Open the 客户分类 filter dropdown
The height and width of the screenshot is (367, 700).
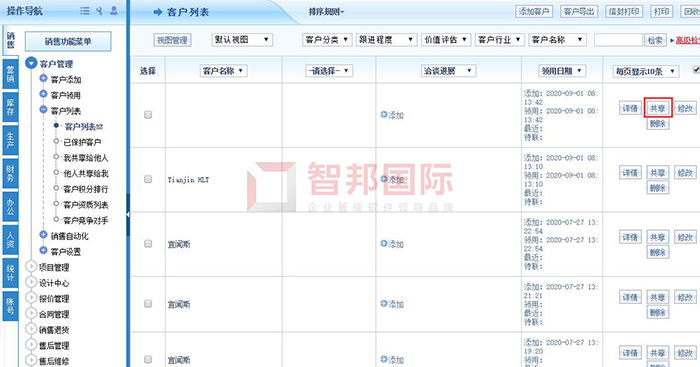coord(327,40)
